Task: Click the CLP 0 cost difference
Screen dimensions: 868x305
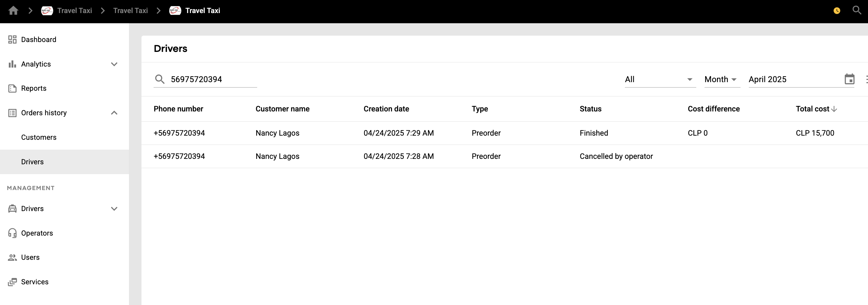Action: pyautogui.click(x=698, y=133)
